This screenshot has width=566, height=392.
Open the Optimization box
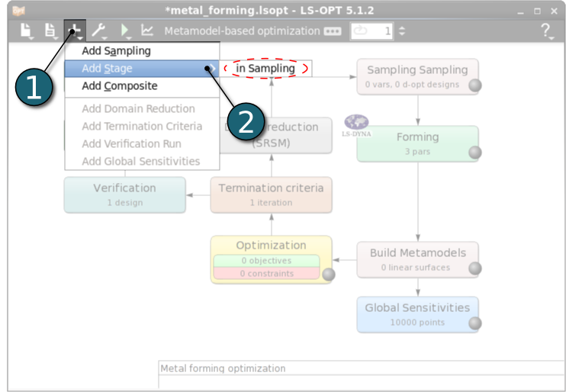271,259
